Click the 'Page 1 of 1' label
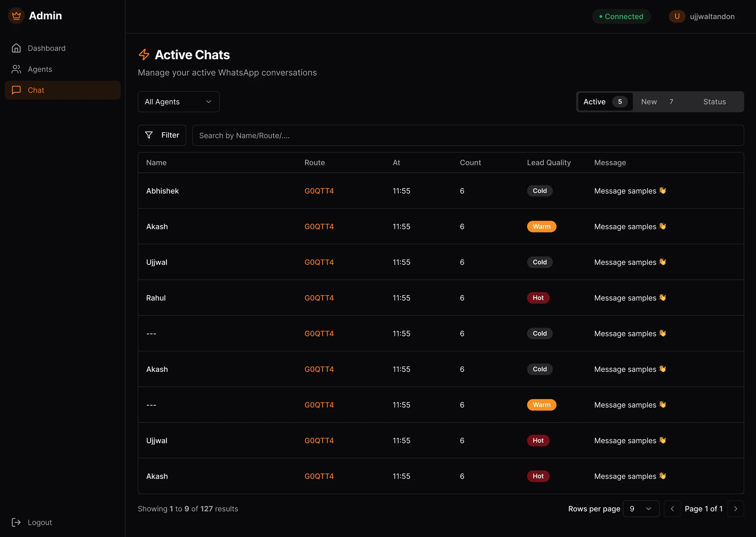This screenshot has height=537, width=756. pos(704,509)
